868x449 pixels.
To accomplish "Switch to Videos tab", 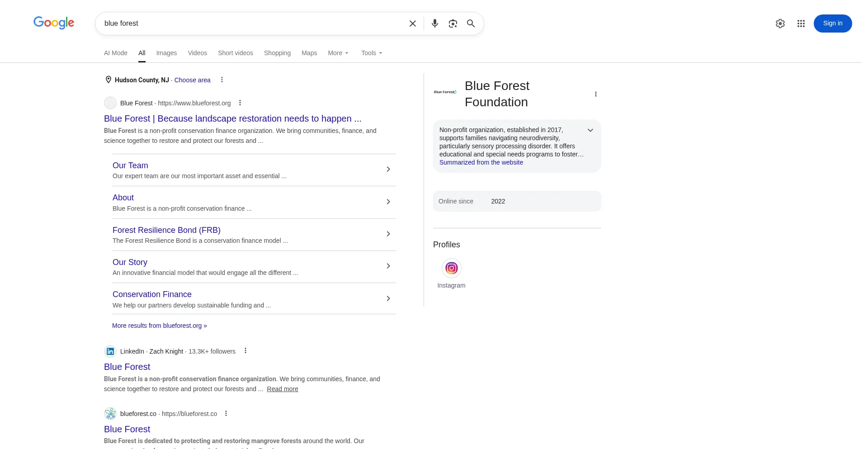I will click(x=198, y=53).
